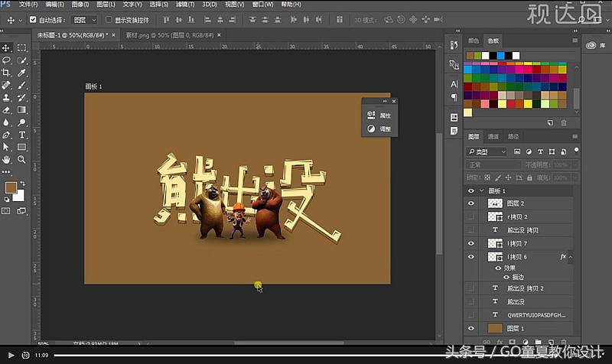Play the video with the play button
Image resolution: width=612 pixels, height=364 pixels.
point(11,355)
